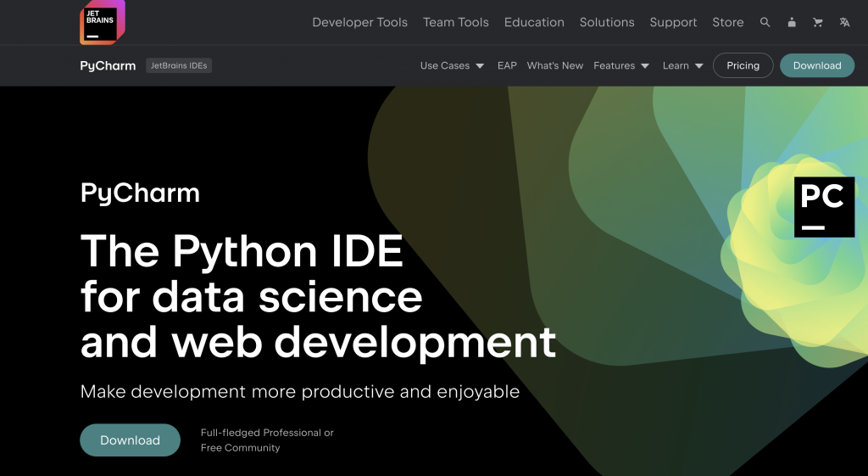Viewport: 868px width, 476px height.
Task: Open Solutions menu
Action: click(607, 22)
